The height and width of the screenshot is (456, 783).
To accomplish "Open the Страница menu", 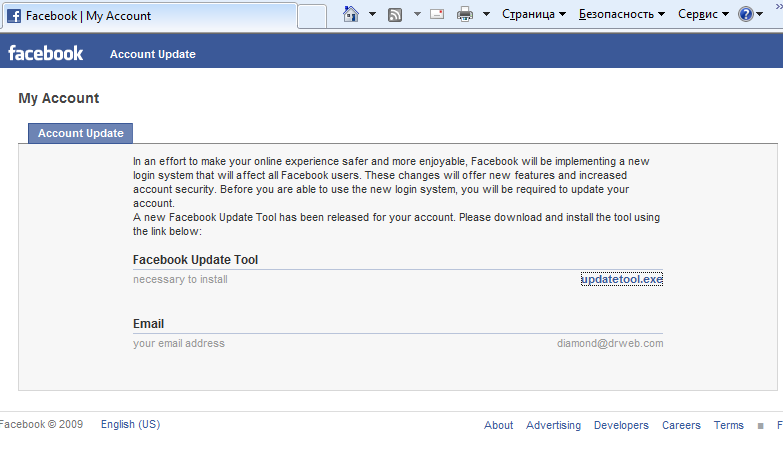I will tap(534, 14).
